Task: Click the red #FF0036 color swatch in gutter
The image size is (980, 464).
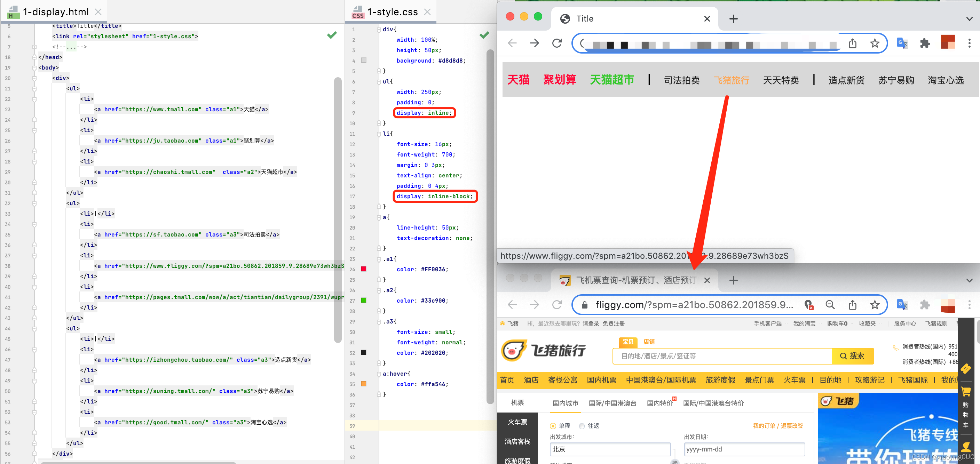Action: pos(363,269)
